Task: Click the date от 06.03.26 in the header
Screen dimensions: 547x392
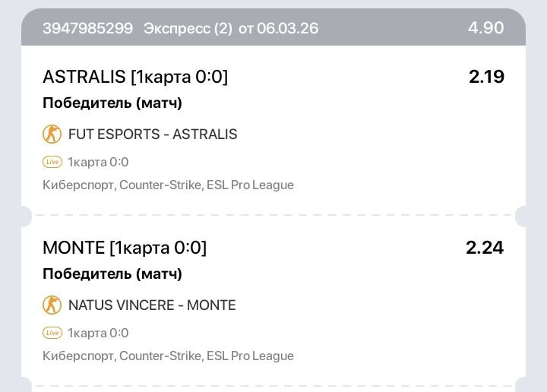Action: point(278,29)
